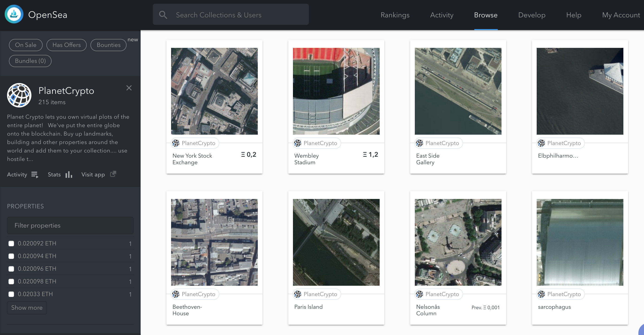Click the 215 items count

[x=52, y=102]
